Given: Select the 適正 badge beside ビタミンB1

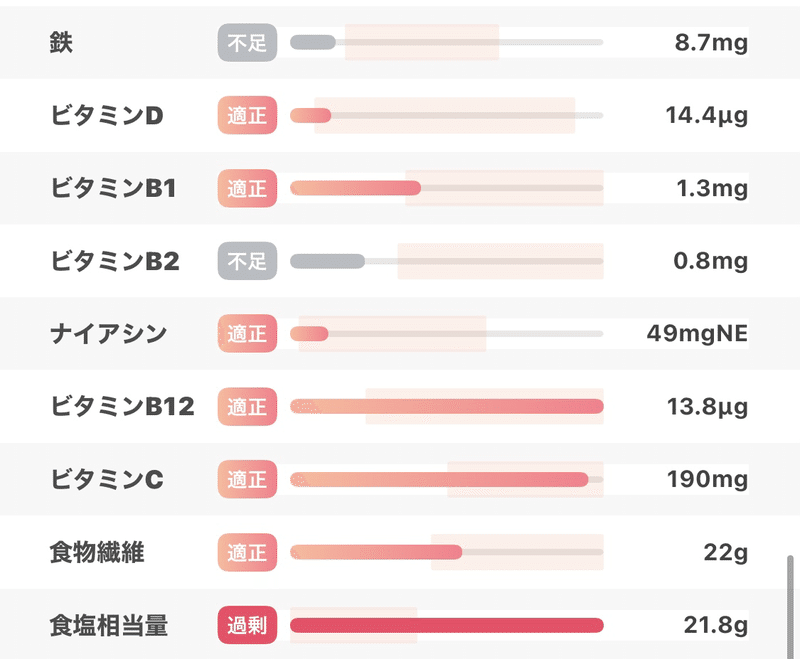Looking at the screenshot, I should (x=247, y=188).
